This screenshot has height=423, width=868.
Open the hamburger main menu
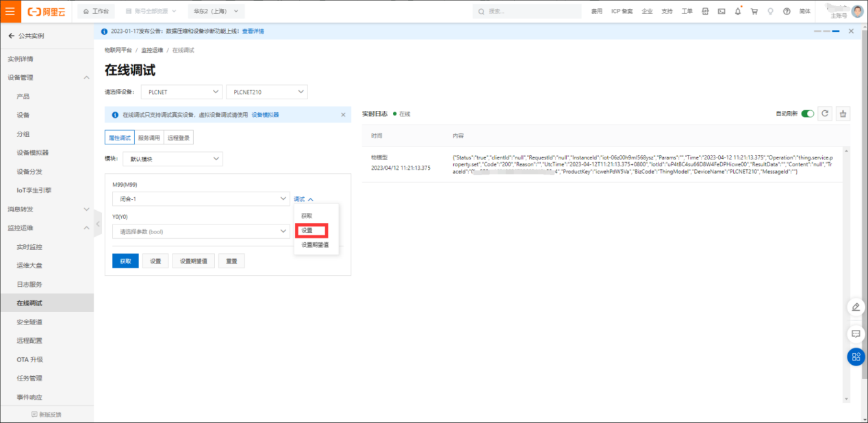coord(10,11)
